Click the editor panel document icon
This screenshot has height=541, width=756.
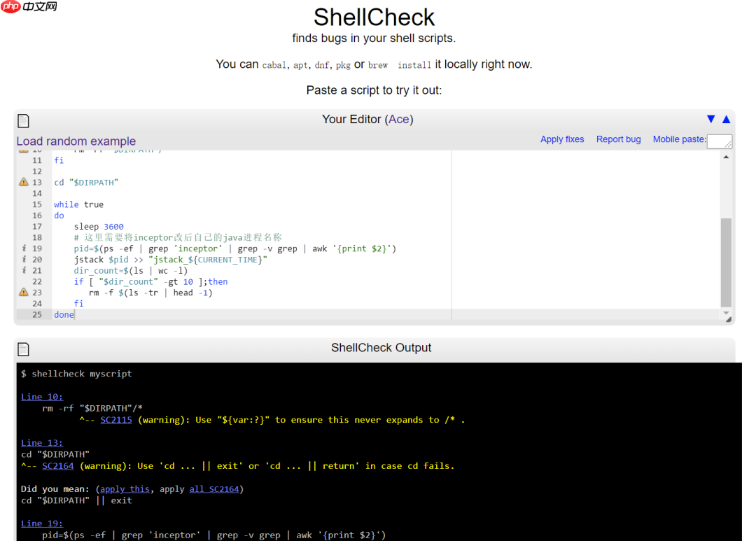(23, 120)
